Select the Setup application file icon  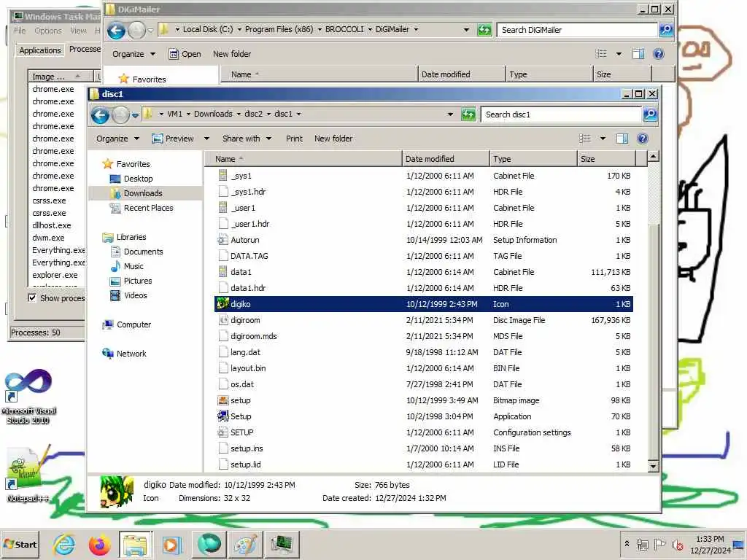pyautogui.click(x=222, y=416)
